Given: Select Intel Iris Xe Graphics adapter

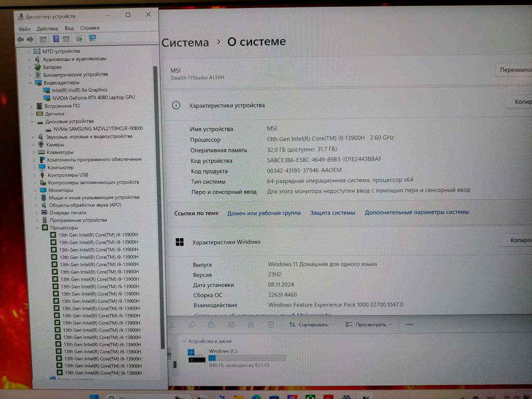Looking at the screenshot, I should 79,90.
